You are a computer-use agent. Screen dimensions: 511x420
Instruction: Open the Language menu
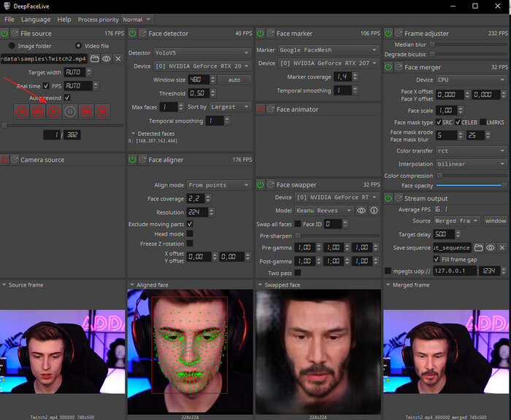[x=36, y=20]
